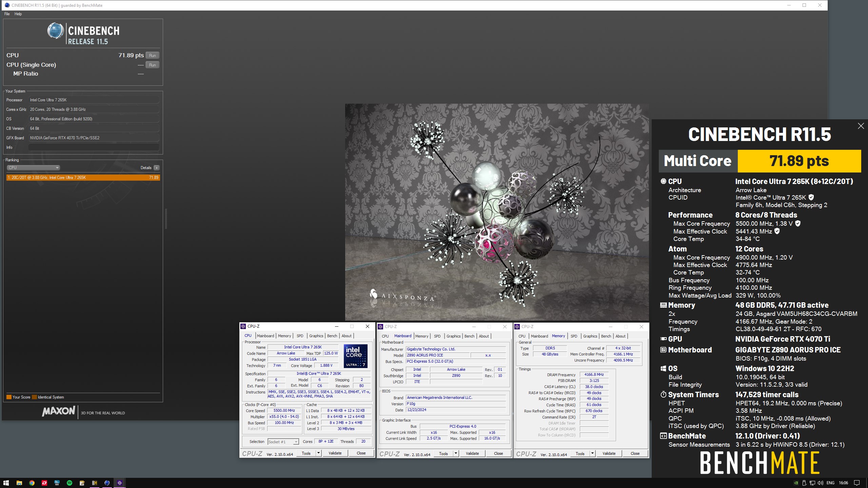Open the Cinebench taskbar icon
The width and height of the screenshot is (868, 488).
pyautogui.click(x=107, y=483)
